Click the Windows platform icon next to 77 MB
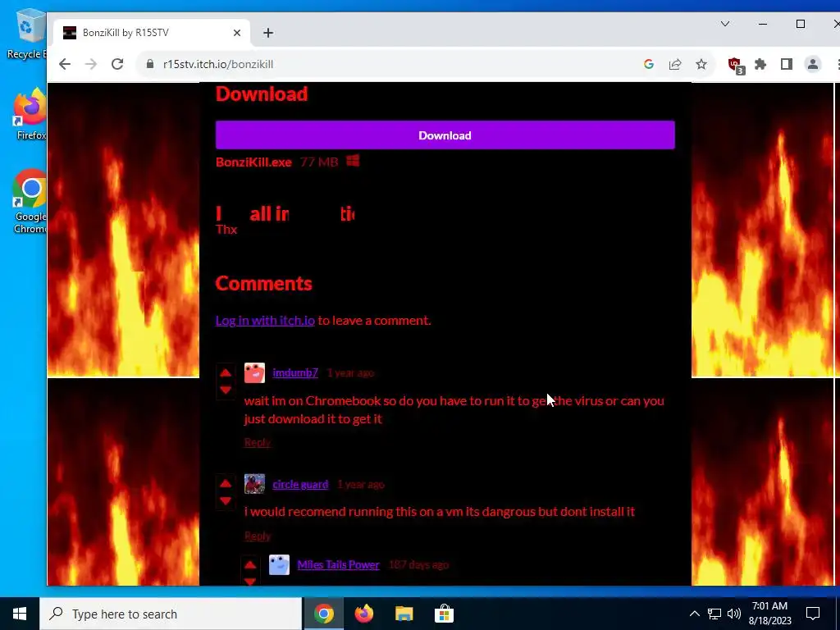Image resolution: width=840 pixels, height=630 pixels. point(353,161)
